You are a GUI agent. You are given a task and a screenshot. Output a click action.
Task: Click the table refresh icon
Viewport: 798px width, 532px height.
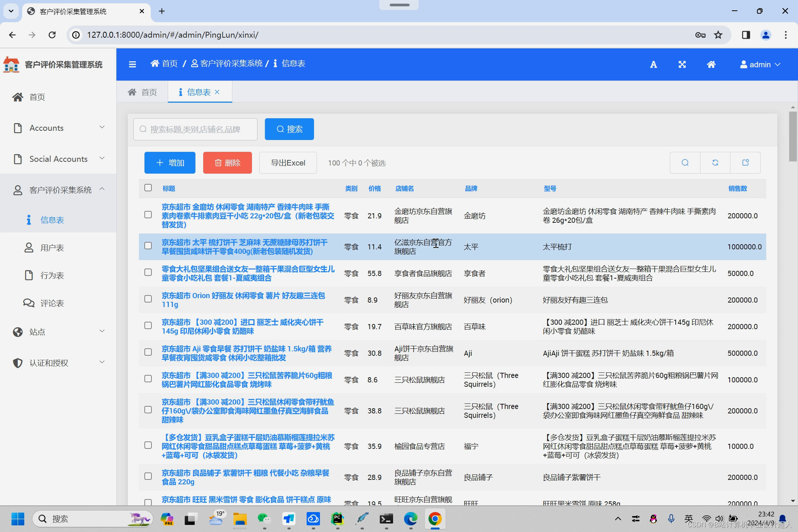click(x=715, y=163)
